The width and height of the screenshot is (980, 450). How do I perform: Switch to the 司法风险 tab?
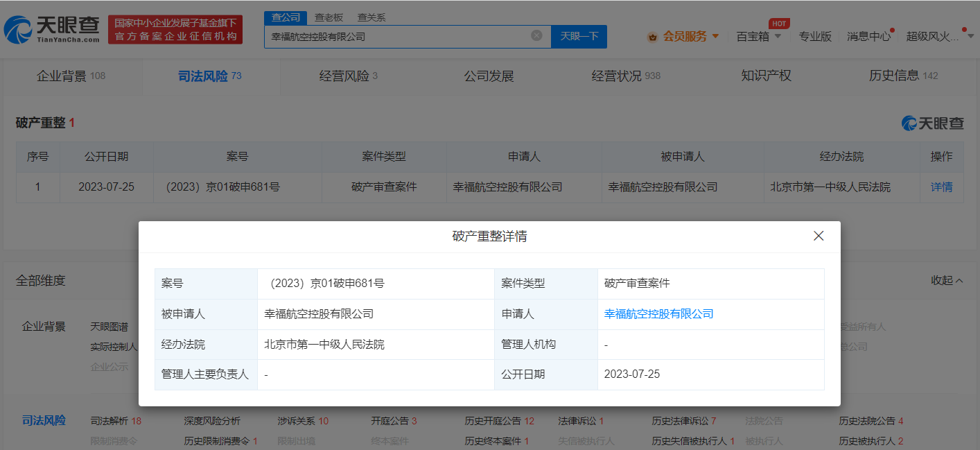pos(210,76)
